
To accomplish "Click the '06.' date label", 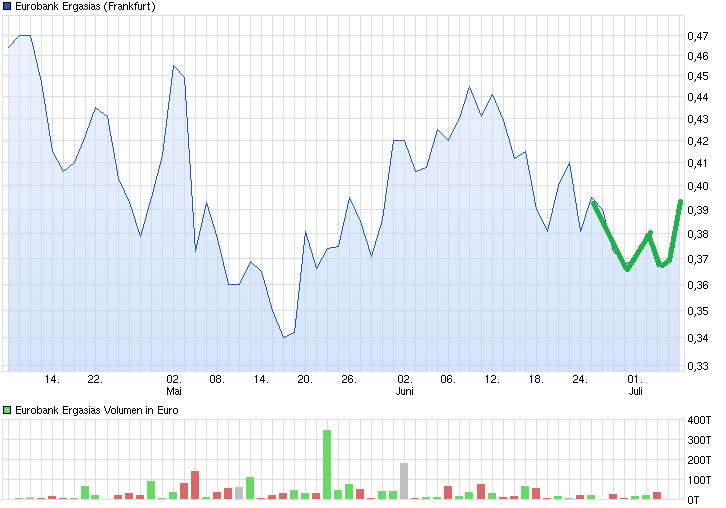I will (x=448, y=379).
